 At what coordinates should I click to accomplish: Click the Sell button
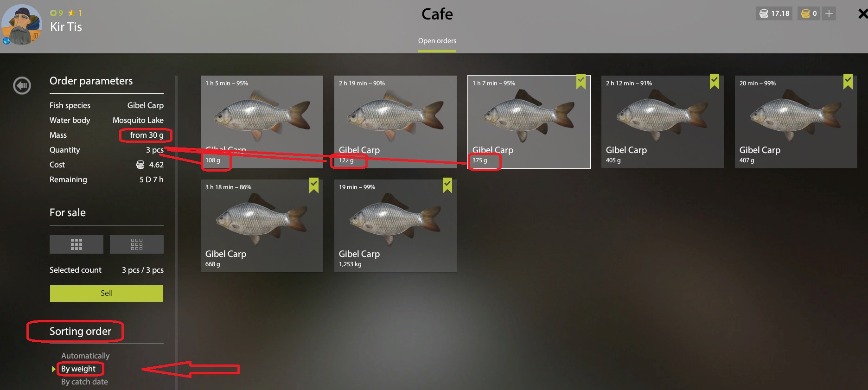pyautogui.click(x=107, y=294)
